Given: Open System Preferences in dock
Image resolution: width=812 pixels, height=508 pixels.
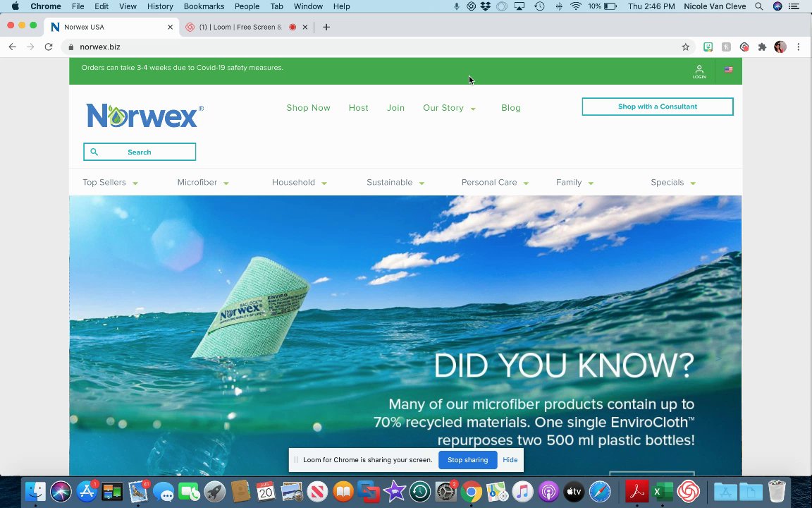Looking at the screenshot, I should point(445,491).
